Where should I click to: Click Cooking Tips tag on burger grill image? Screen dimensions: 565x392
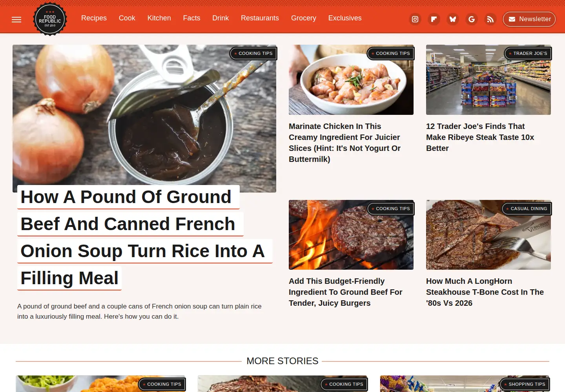point(391,209)
